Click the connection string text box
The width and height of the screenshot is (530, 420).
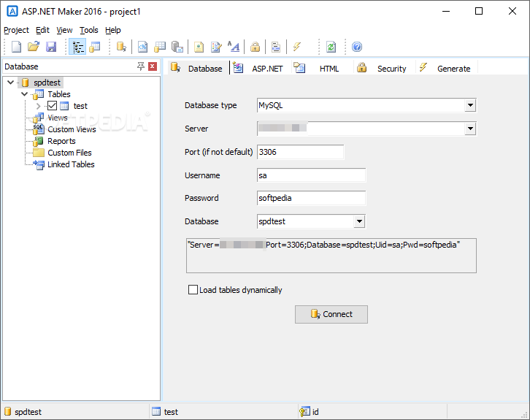331,256
